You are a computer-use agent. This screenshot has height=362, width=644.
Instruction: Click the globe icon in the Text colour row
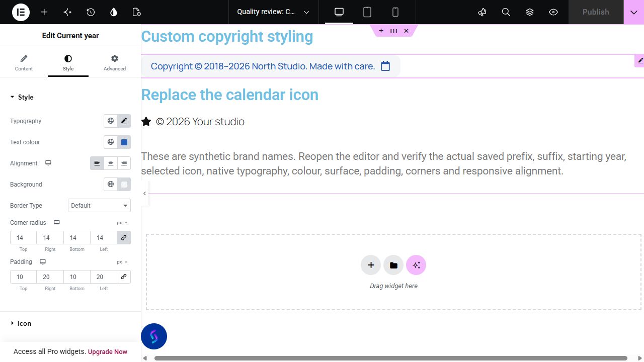pyautogui.click(x=111, y=142)
